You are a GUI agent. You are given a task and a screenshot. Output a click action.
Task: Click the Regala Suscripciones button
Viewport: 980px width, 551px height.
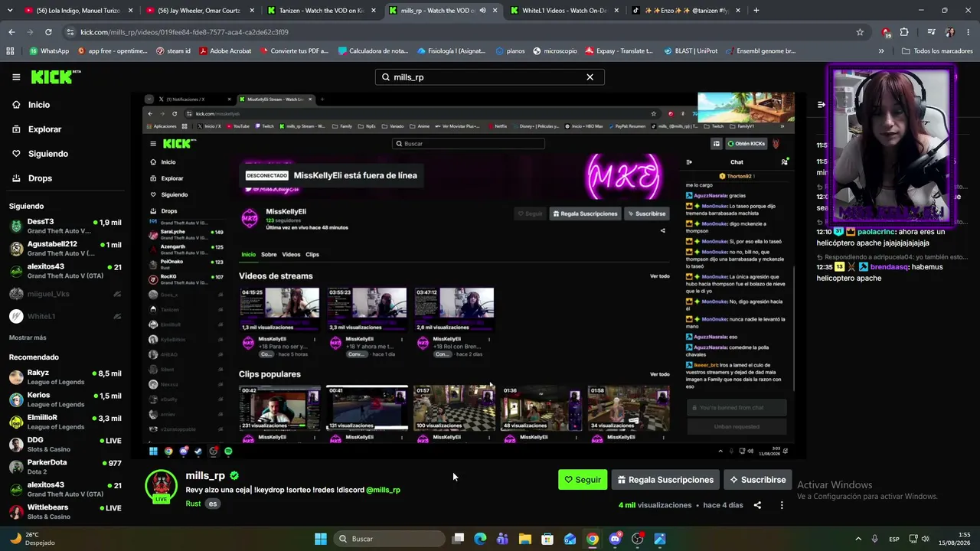(x=665, y=480)
